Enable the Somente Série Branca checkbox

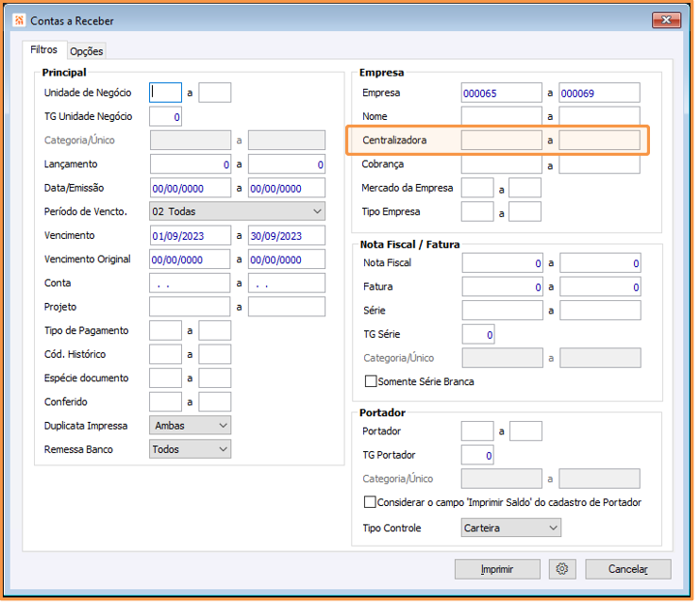371,381
